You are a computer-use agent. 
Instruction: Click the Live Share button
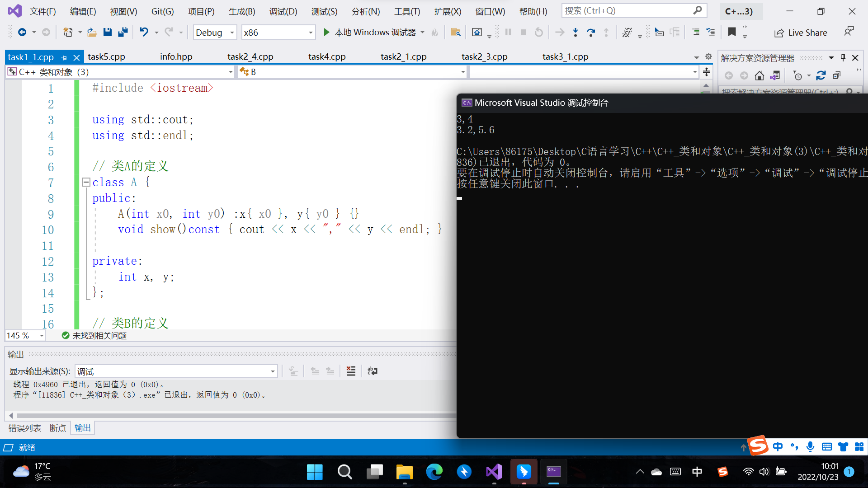(801, 33)
